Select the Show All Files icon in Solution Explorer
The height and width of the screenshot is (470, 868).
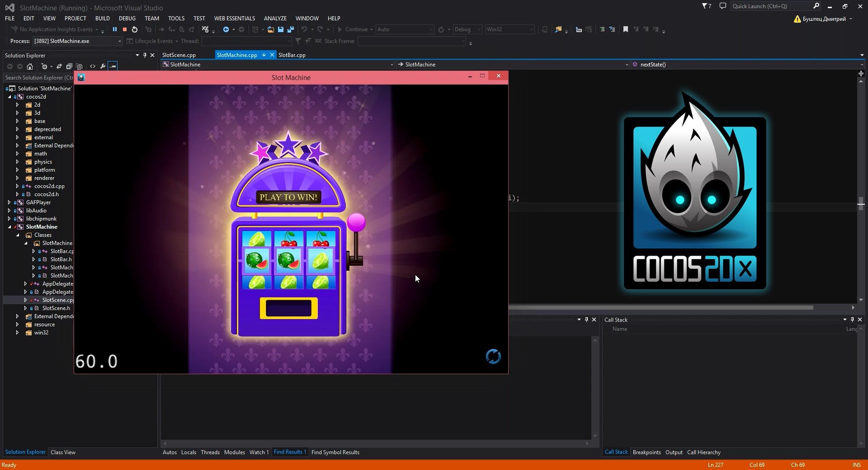80,66
